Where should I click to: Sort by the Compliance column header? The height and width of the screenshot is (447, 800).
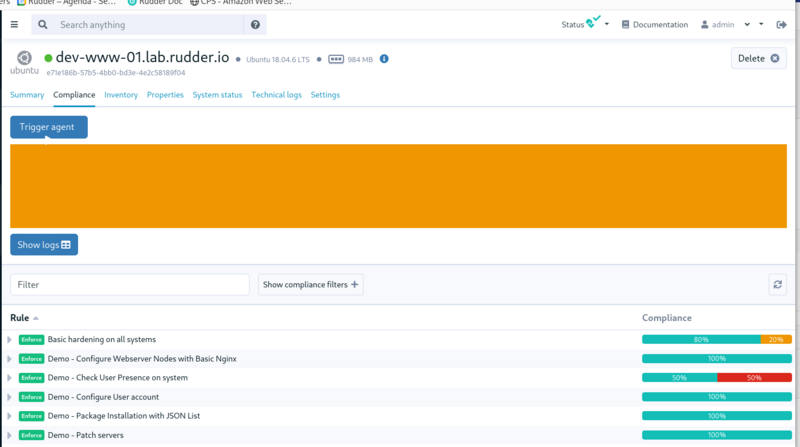coord(667,318)
